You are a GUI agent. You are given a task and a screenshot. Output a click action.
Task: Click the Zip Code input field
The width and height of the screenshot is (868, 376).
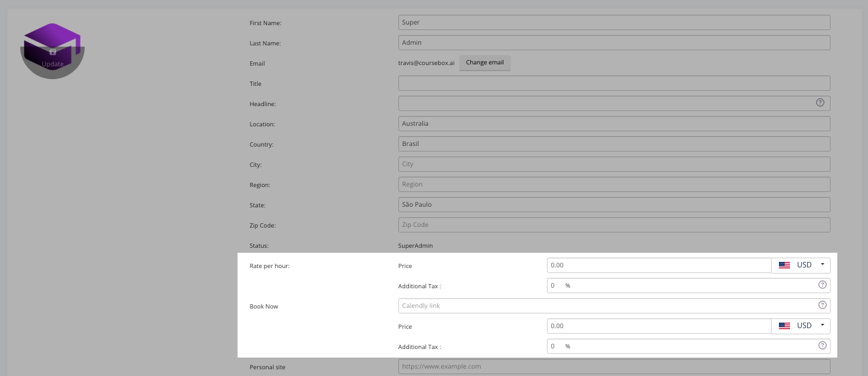tap(614, 225)
